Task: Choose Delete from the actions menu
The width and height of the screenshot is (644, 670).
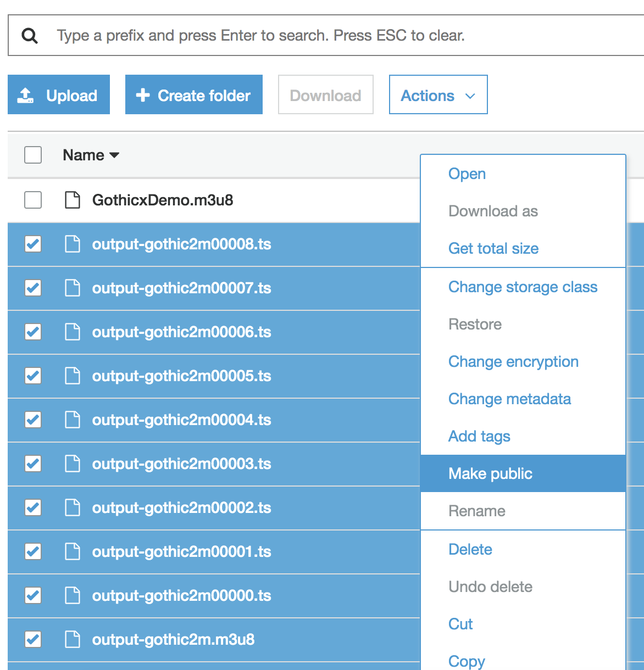Action: [x=470, y=549]
